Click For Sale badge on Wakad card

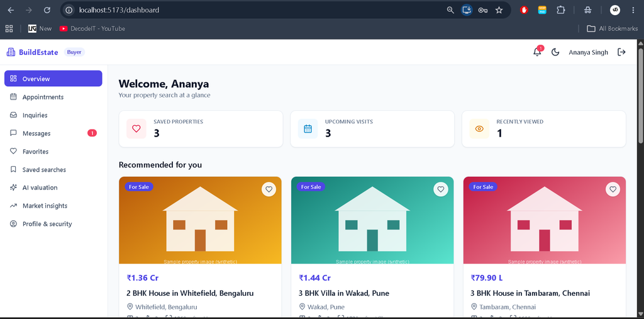point(311,187)
